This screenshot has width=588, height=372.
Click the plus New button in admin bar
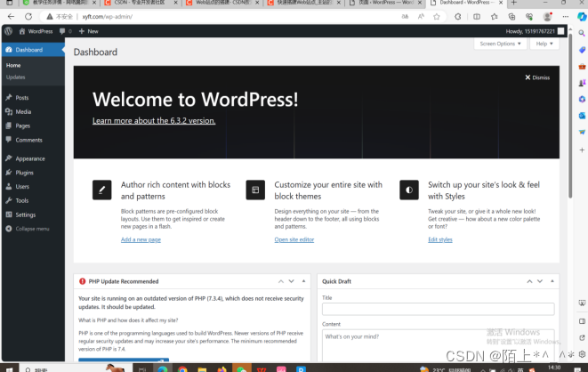(x=88, y=31)
